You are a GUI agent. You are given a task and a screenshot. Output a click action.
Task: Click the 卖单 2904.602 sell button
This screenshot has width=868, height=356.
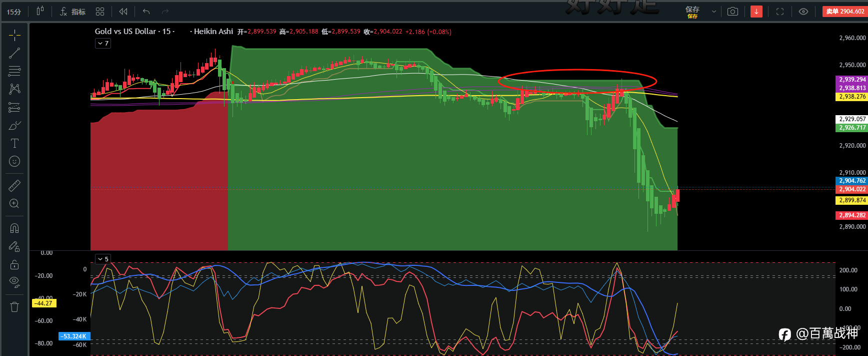pyautogui.click(x=844, y=11)
